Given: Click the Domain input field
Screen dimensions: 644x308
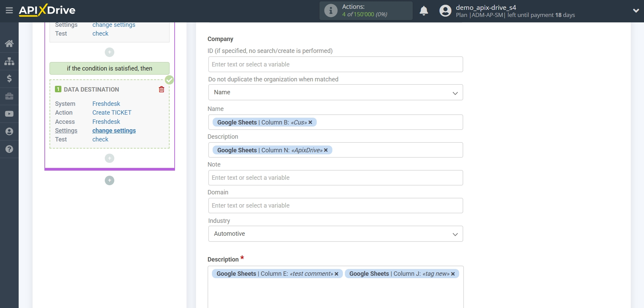Looking at the screenshot, I should point(335,206).
